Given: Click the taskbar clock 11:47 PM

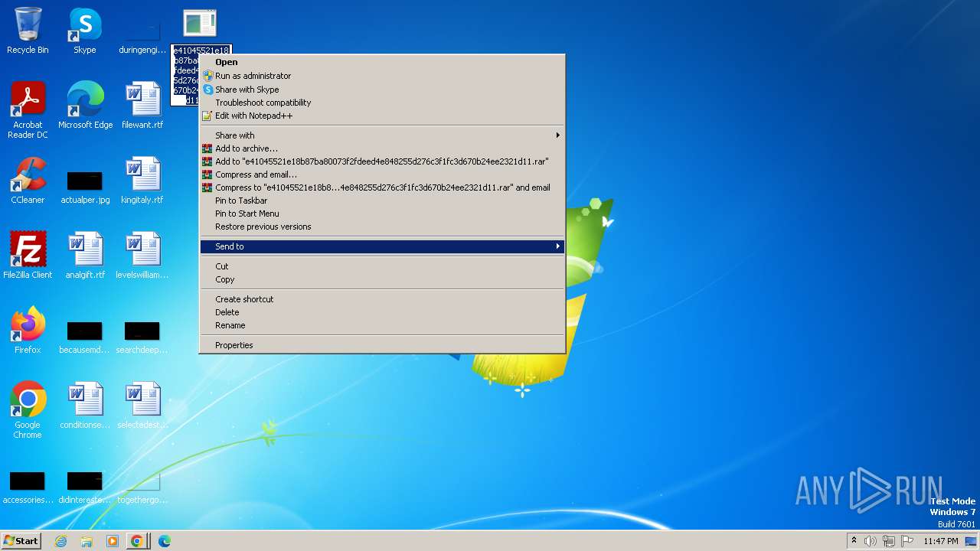Looking at the screenshot, I should [940, 541].
